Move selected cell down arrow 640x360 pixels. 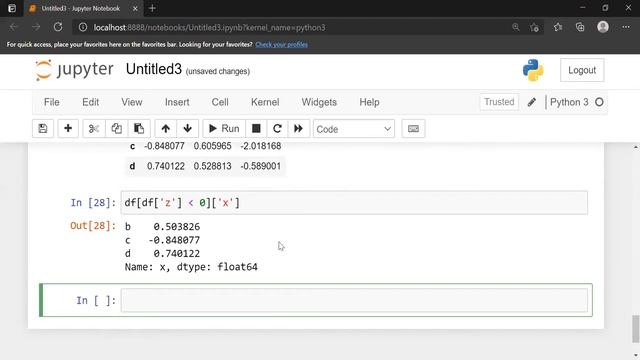(187, 129)
